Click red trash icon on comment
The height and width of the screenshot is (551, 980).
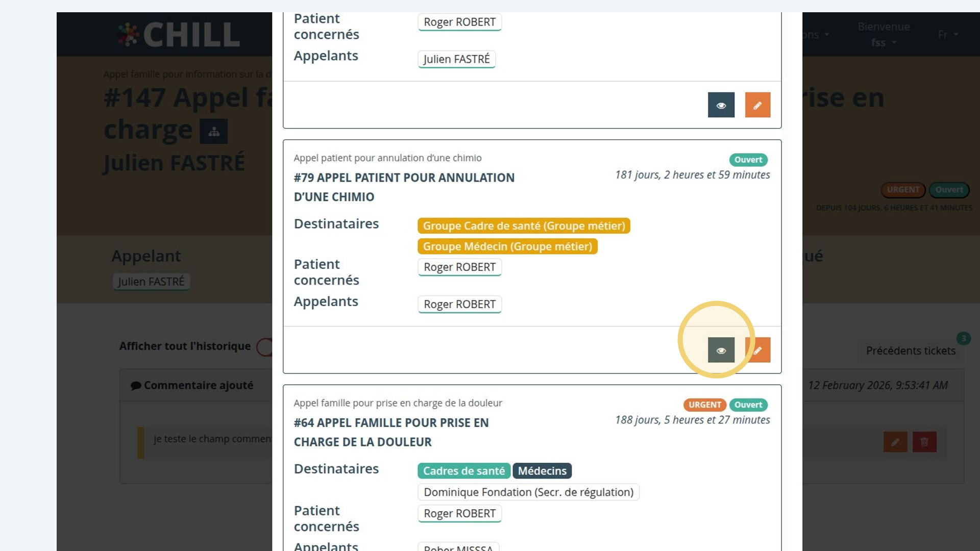click(x=924, y=442)
